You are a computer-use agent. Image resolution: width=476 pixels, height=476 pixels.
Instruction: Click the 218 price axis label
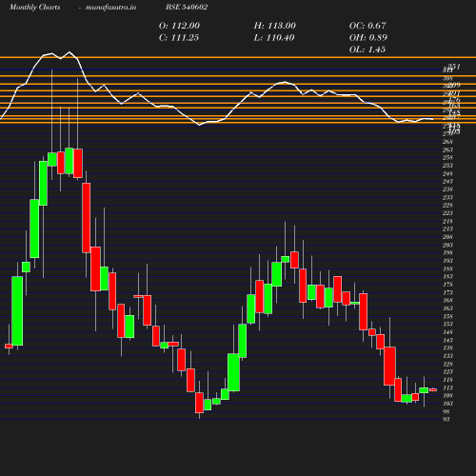(447, 221)
